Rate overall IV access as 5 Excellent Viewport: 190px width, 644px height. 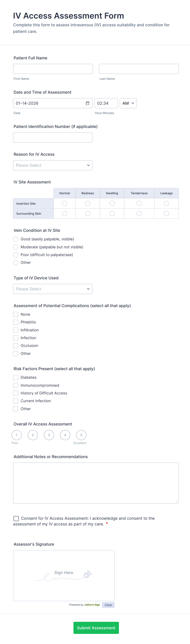coord(81,435)
